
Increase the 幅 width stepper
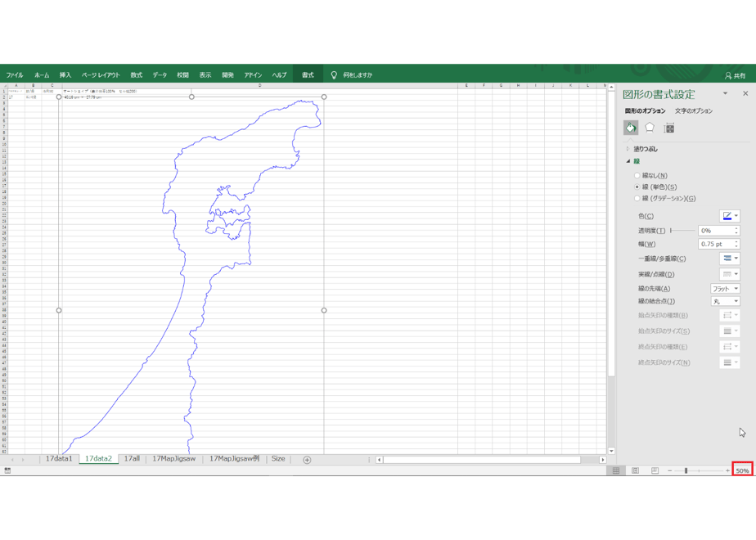736,241
